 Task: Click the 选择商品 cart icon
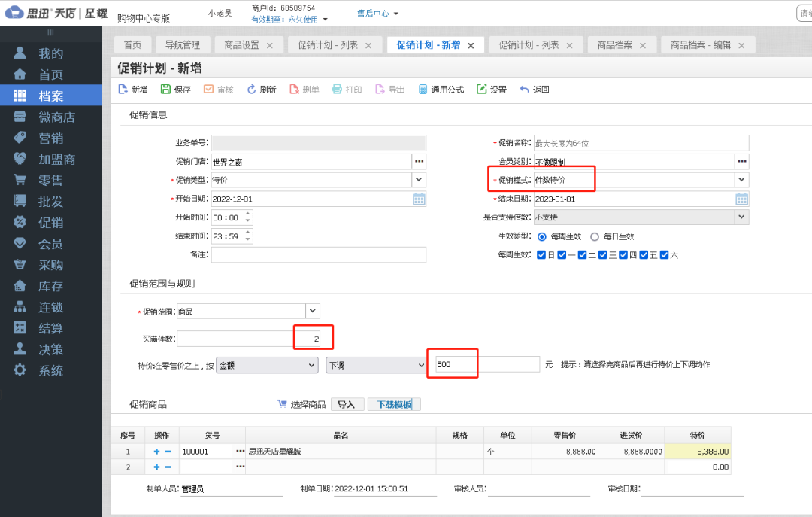tap(283, 403)
